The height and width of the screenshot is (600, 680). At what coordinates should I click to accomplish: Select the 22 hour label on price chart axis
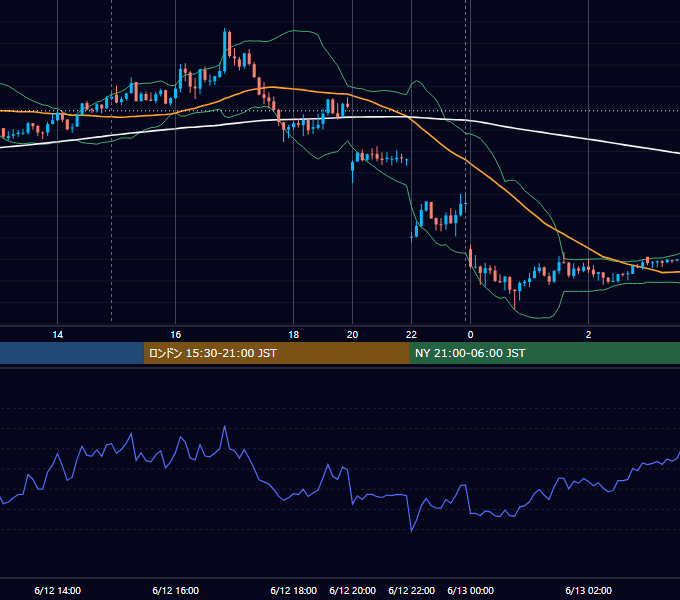[411, 335]
